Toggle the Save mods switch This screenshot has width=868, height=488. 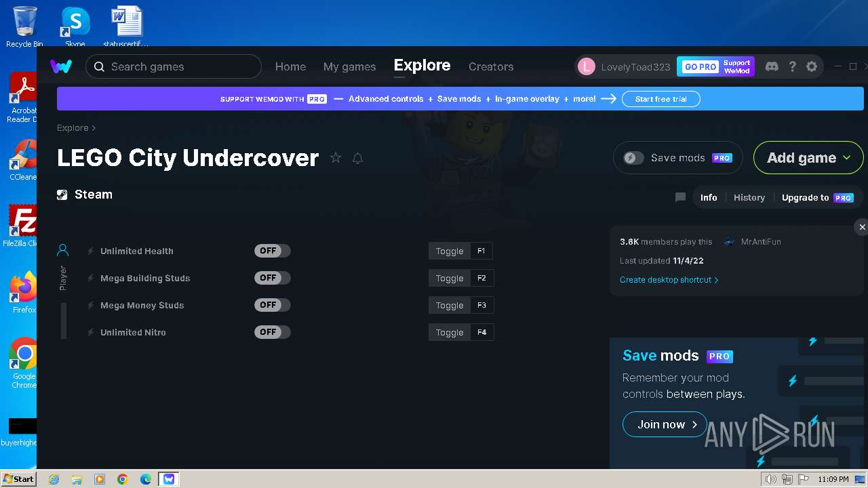pyautogui.click(x=633, y=158)
